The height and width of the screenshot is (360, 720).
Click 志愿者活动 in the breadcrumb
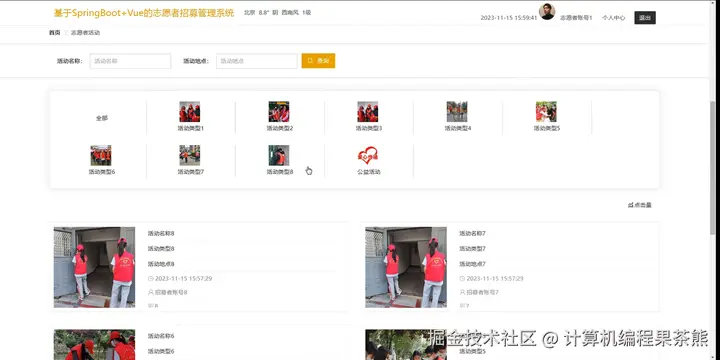(x=85, y=33)
